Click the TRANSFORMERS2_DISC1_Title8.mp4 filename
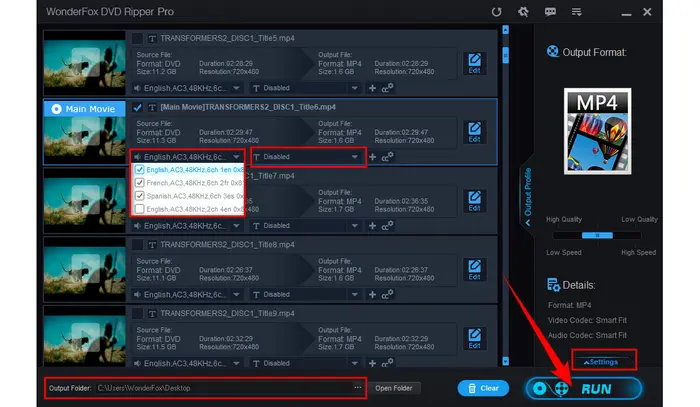The width and height of the screenshot is (700, 407). tap(227, 245)
